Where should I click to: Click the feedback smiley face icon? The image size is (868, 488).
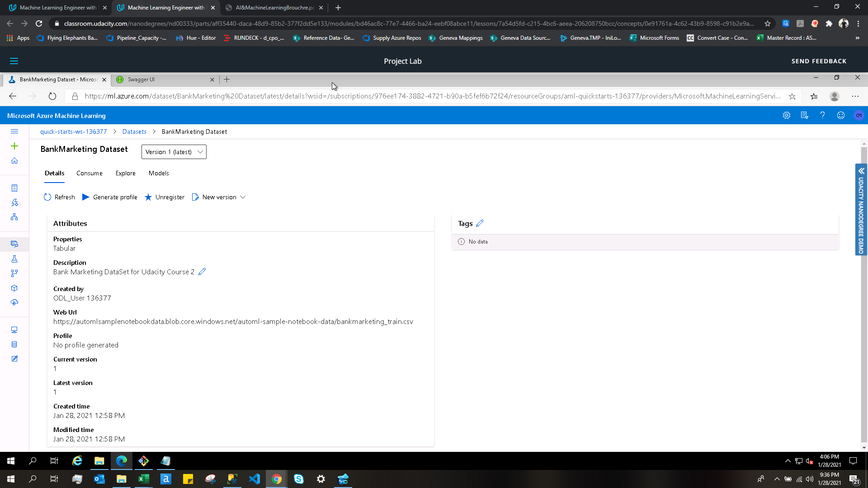(x=840, y=116)
